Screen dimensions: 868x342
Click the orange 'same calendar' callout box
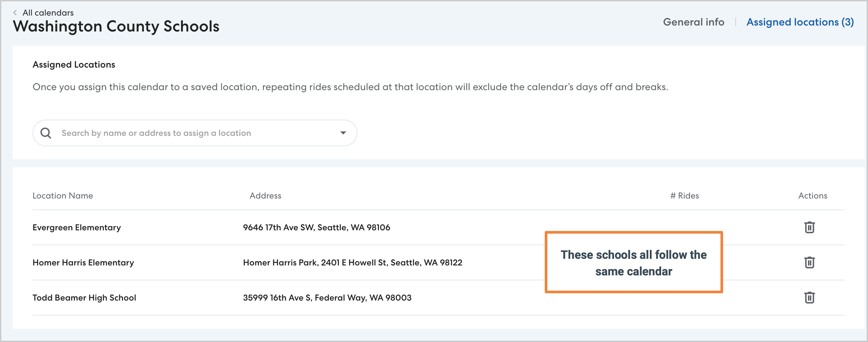634,262
